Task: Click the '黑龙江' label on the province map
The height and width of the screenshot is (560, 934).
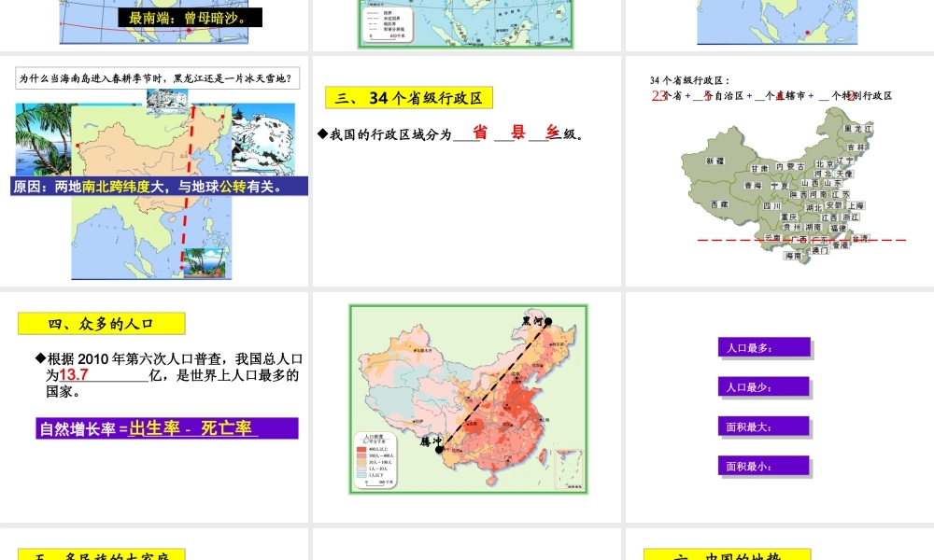Action: pos(857,129)
